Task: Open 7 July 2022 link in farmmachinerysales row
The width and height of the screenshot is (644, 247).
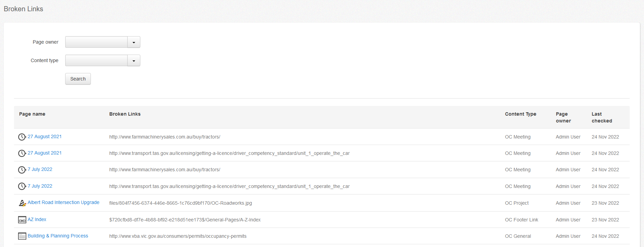Action: pos(40,169)
